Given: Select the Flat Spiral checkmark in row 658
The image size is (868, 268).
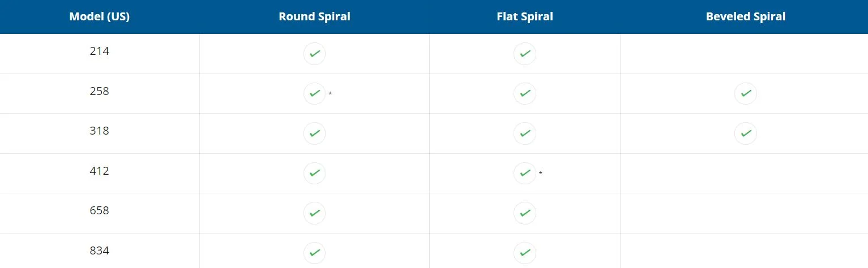Looking at the screenshot, I should click(x=525, y=213).
